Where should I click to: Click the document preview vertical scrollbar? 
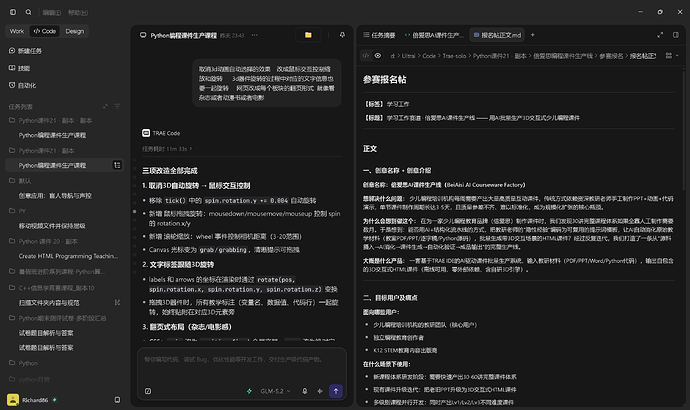click(x=683, y=129)
